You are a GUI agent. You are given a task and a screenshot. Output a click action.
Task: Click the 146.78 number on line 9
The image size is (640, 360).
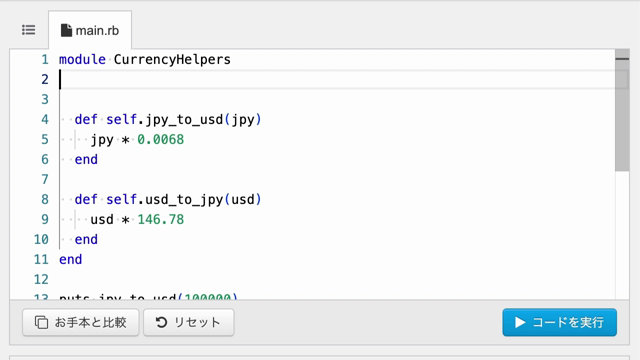(160, 220)
